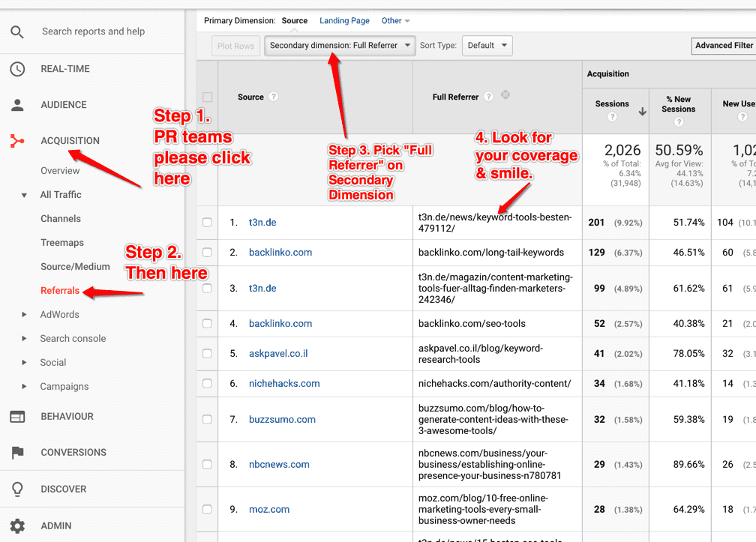Viewport: 756px width, 542px height.
Task: Open the moz.com source link
Action: [269, 509]
